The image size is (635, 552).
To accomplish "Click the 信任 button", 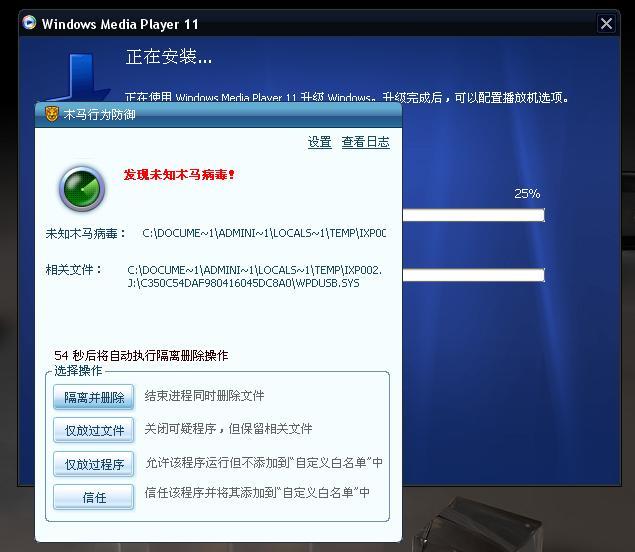I will (x=94, y=497).
